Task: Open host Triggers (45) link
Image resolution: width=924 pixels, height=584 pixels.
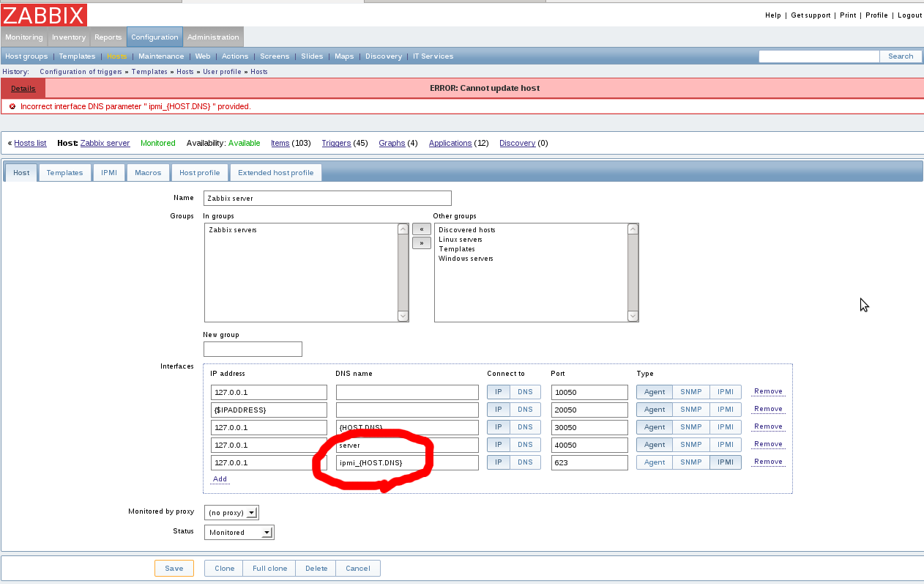Action: [x=336, y=144]
